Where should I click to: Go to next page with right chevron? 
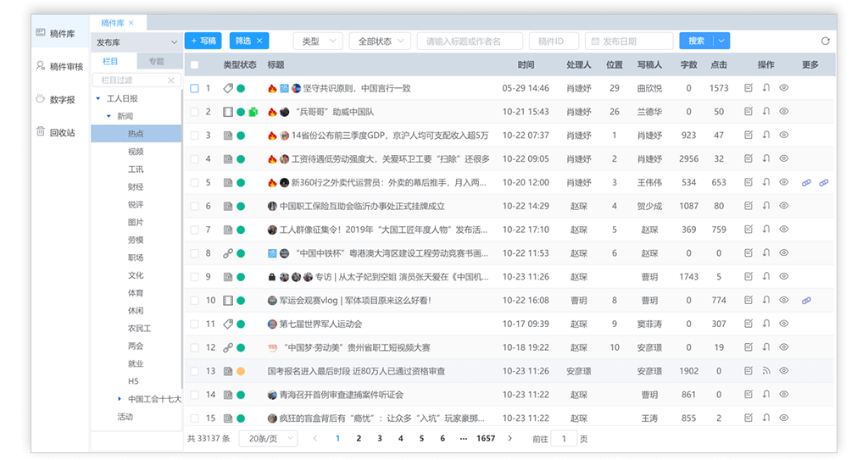(x=509, y=439)
